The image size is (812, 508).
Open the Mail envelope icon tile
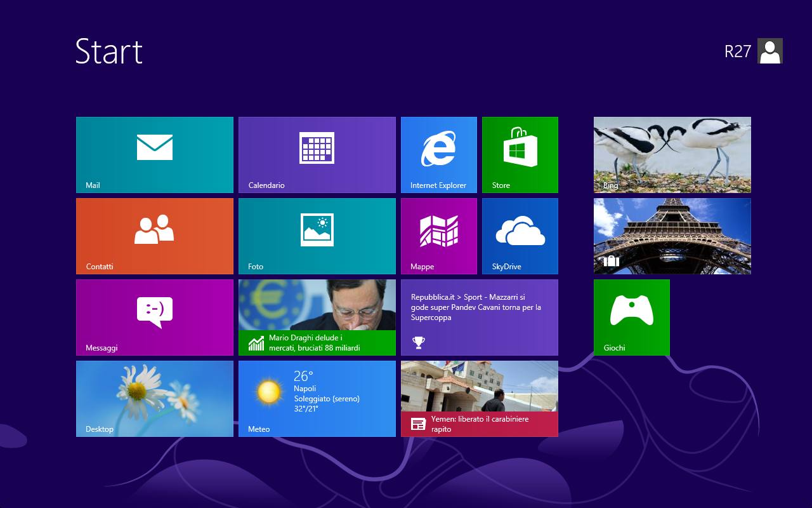(155, 147)
